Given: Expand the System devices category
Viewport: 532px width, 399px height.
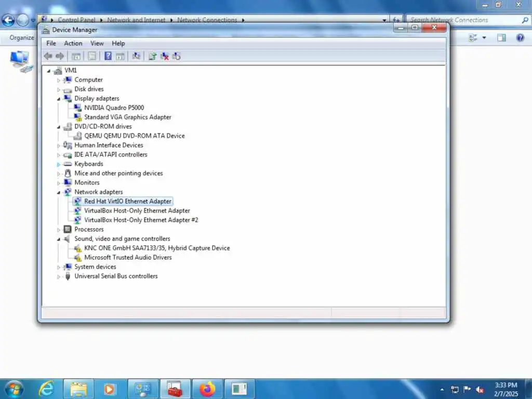Looking at the screenshot, I should coord(58,268).
